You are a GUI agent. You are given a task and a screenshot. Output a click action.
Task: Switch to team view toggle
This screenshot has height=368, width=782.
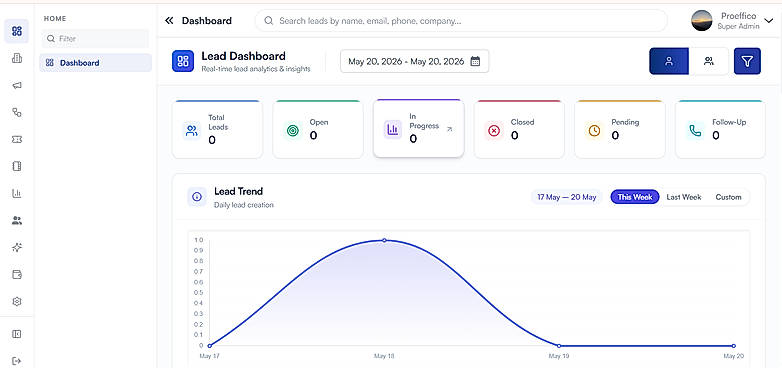click(709, 61)
